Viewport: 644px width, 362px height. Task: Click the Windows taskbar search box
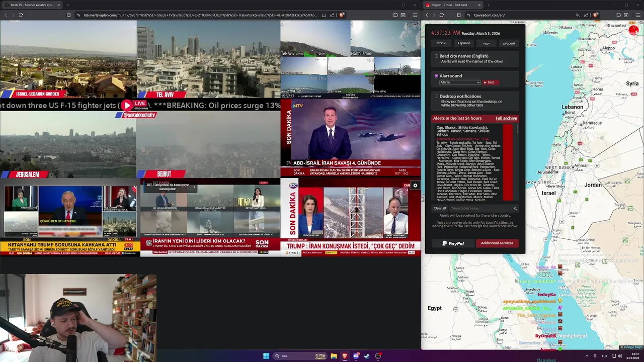(300, 356)
